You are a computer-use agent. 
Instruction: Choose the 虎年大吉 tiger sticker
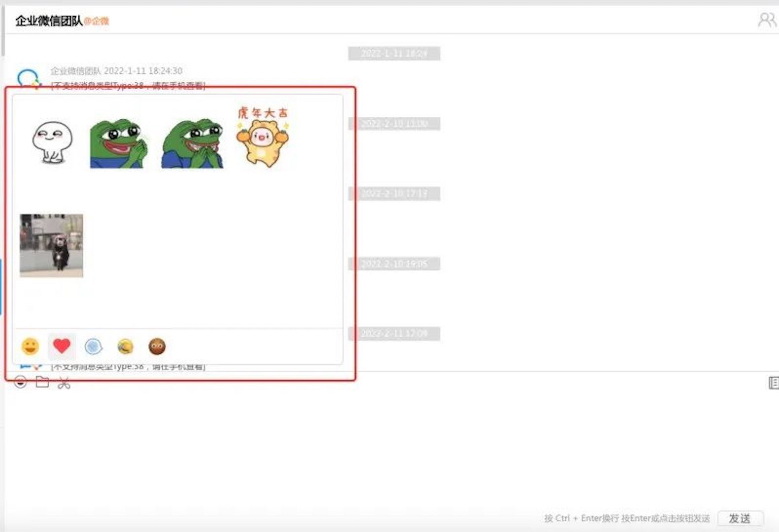click(263, 137)
